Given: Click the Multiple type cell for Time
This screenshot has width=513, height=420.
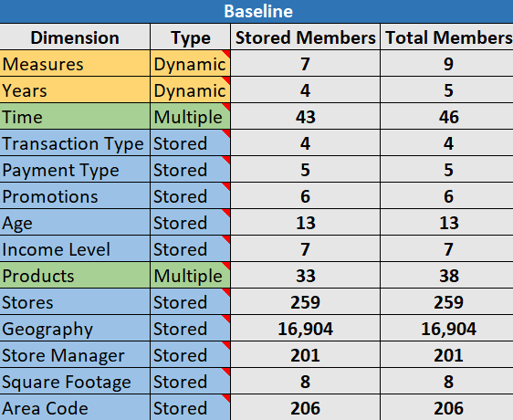Looking at the screenshot, I should pos(191,117).
